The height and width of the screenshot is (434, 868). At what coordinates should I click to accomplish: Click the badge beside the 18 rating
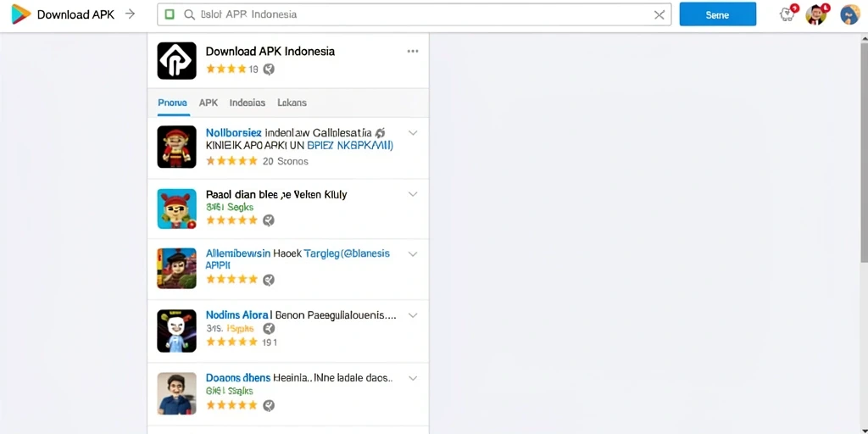click(x=269, y=70)
